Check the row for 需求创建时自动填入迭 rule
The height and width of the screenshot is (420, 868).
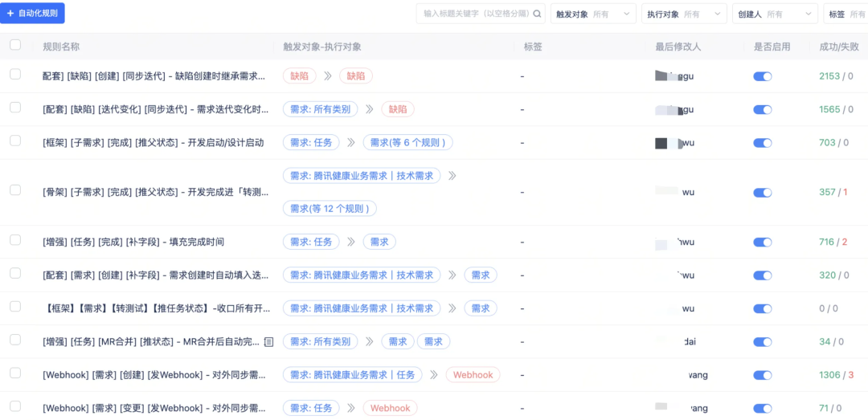coord(15,273)
